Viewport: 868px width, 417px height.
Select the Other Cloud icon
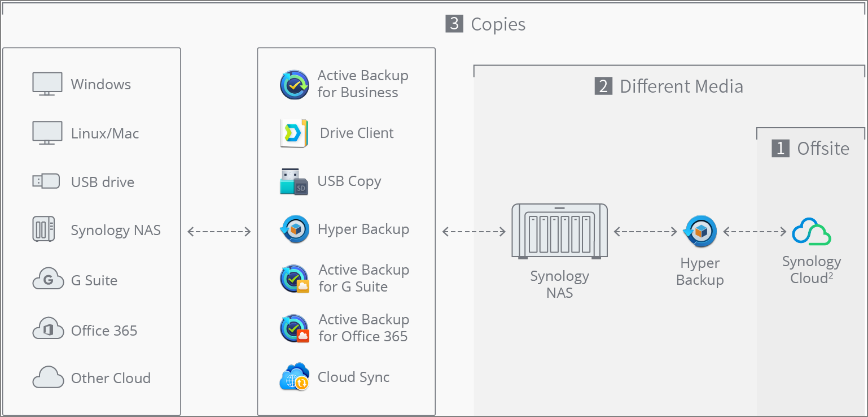click(48, 377)
